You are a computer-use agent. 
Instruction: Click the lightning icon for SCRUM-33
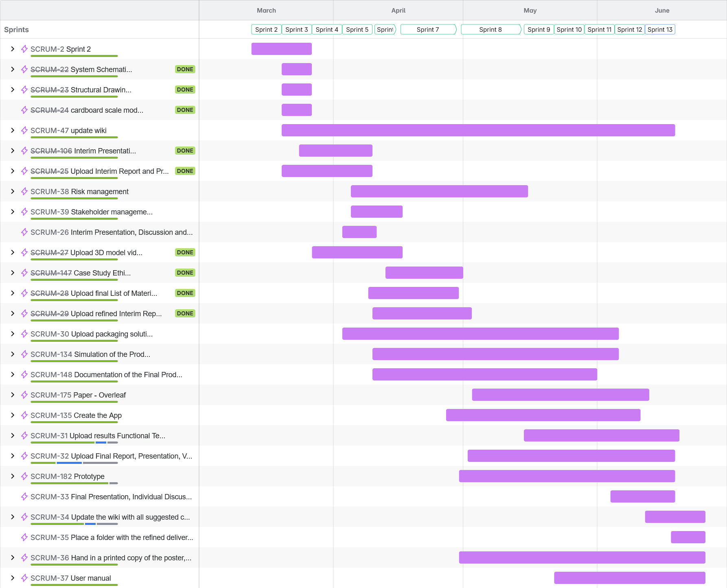(x=24, y=496)
